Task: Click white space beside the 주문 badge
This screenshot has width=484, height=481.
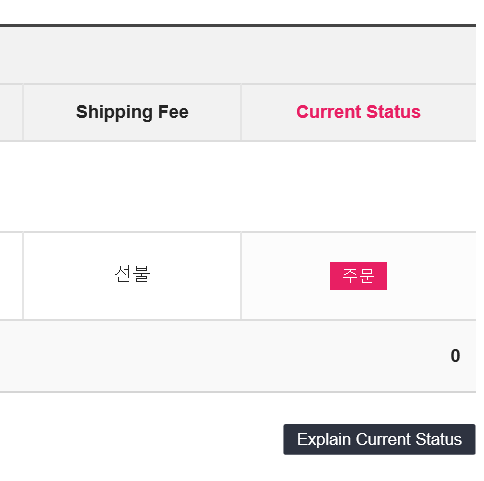Action: 432,276
